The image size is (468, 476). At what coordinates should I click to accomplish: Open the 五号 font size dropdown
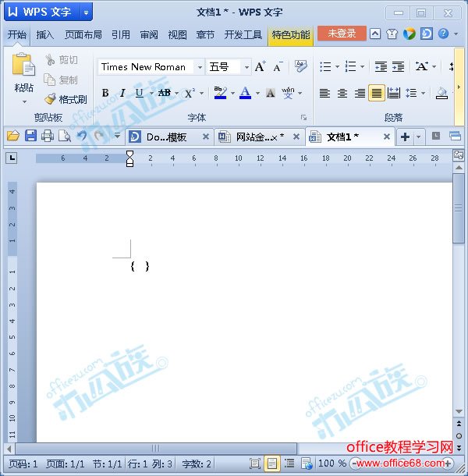coord(246,67)
